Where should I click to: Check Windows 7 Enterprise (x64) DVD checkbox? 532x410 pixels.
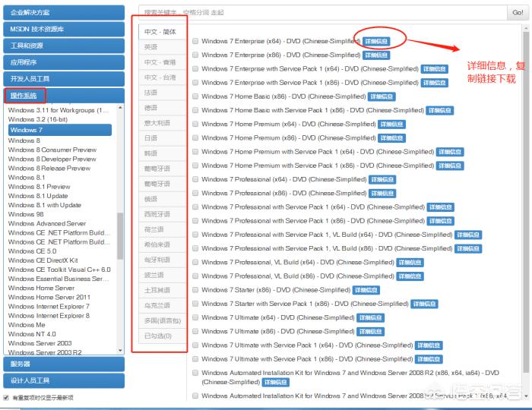[x=195, y=41]
